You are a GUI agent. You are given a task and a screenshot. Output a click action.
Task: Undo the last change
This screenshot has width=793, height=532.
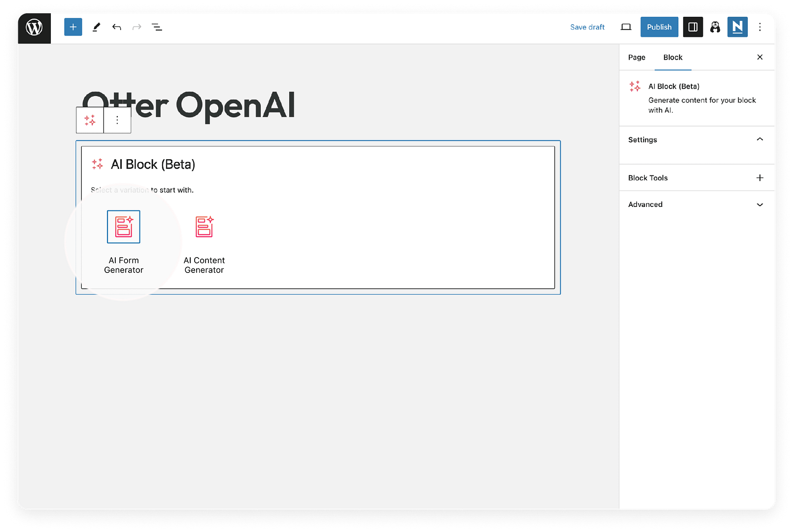tap(116, 27)
